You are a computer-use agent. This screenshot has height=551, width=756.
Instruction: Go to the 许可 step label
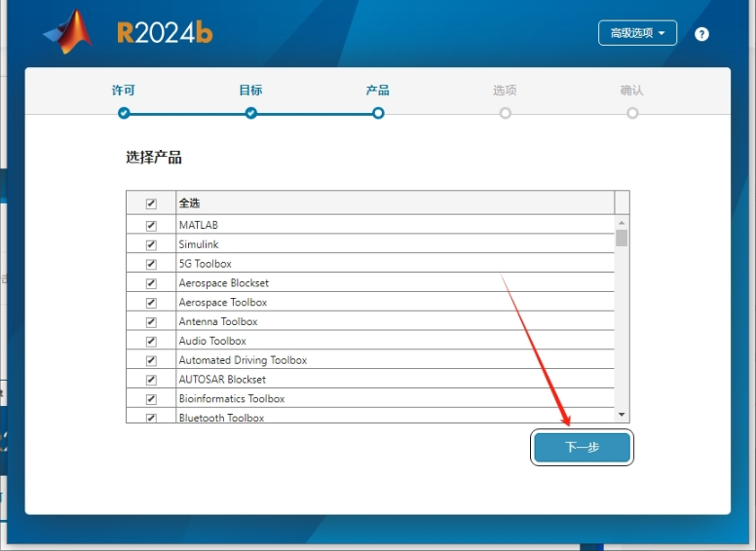pyautogui.click(x=124, y=91)
